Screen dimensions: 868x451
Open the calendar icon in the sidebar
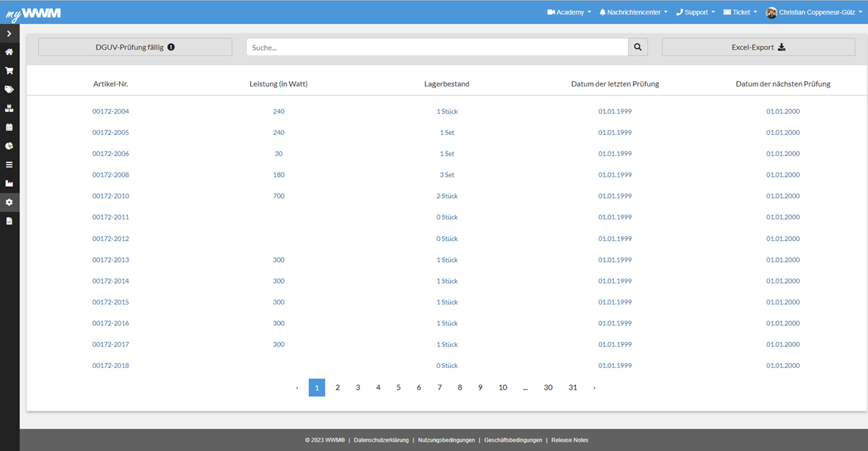(x=9, y=127)
